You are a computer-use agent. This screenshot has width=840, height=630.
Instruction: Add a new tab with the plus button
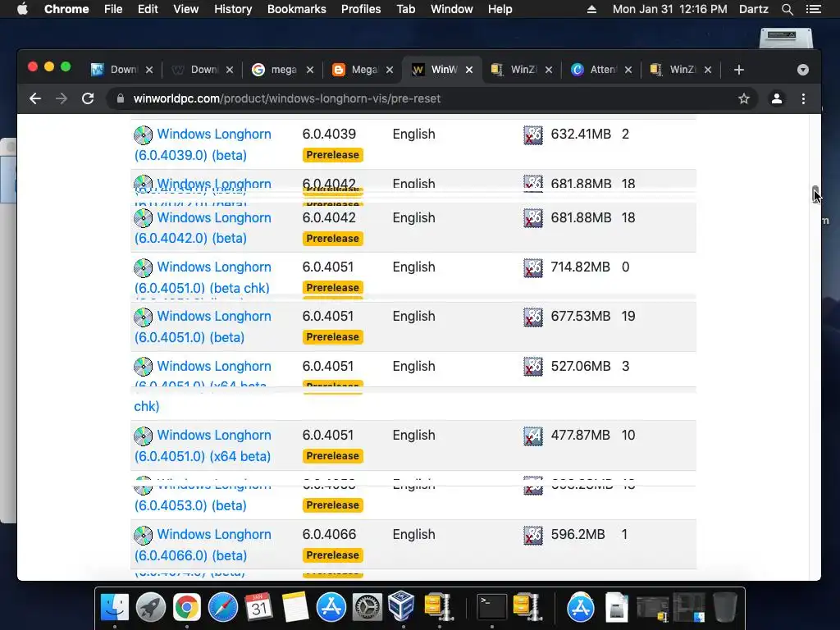(739, 70)
